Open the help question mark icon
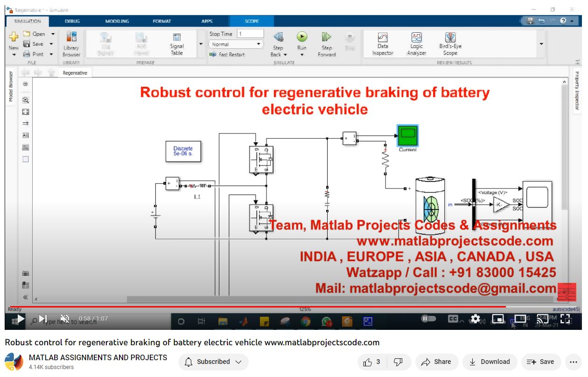 coord(563,21)
